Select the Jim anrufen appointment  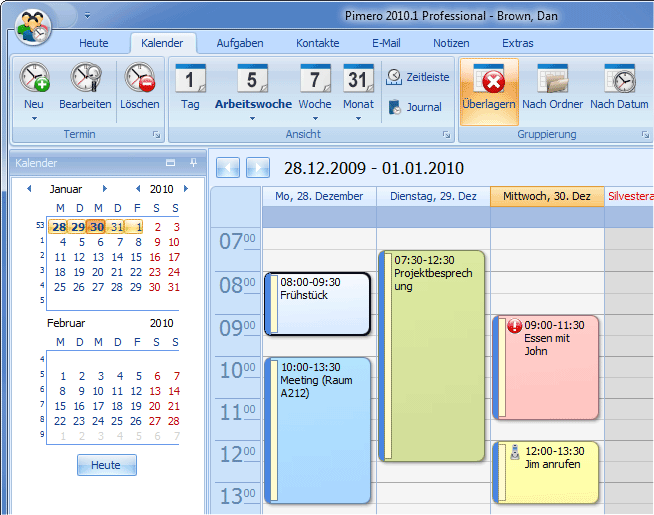click(546, 472)
